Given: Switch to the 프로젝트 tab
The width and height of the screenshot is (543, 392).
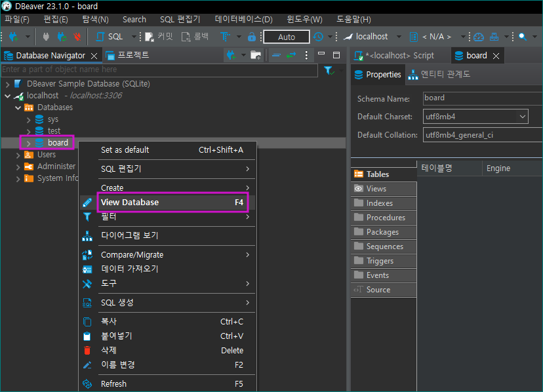Looking at the screenshot, I should click(127, 56).
